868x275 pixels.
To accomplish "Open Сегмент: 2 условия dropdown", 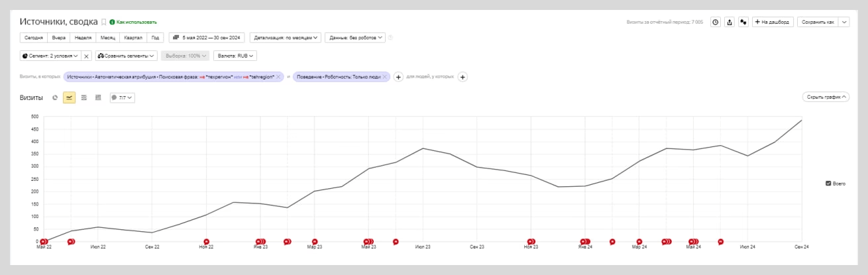I will tap(50, 56).
